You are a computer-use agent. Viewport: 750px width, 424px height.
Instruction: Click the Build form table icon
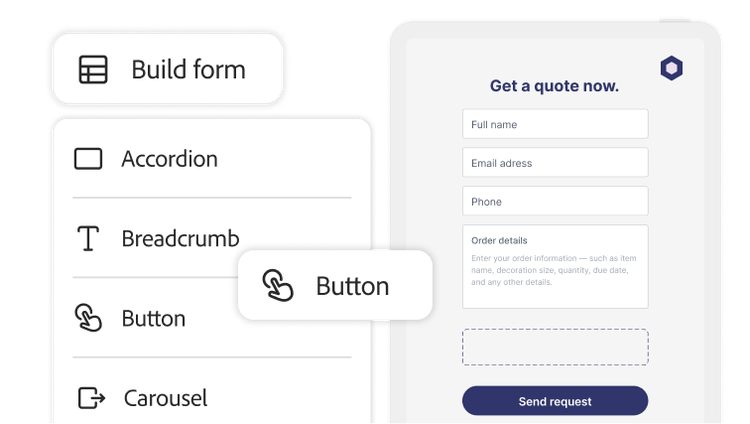click(93, 70)
